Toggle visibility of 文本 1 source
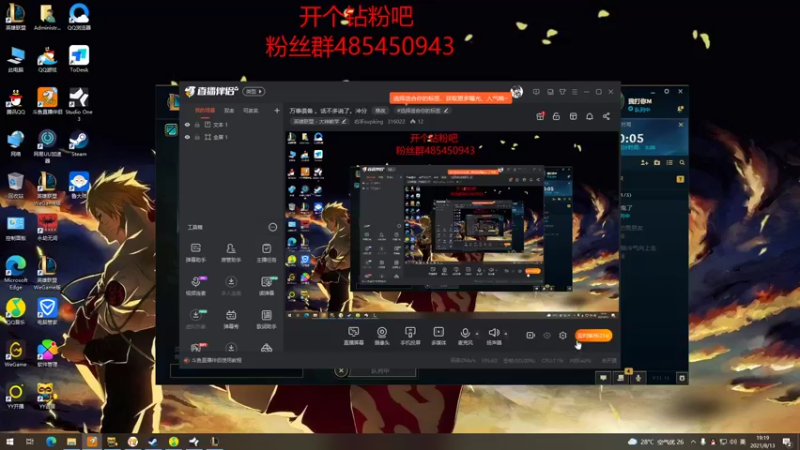The width and height of the screenshot is (800, 450). [x=187, y=124]
